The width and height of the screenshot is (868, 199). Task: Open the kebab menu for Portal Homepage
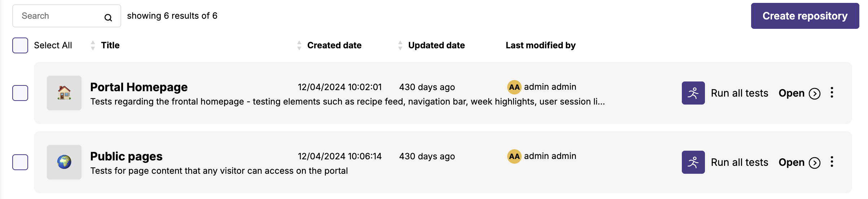pos(832,93)
